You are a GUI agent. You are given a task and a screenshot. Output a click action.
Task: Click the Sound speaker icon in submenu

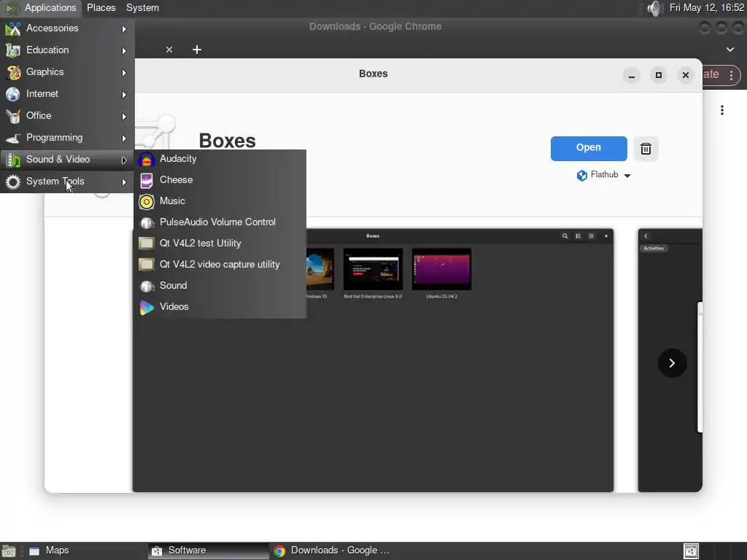[146, 286]
